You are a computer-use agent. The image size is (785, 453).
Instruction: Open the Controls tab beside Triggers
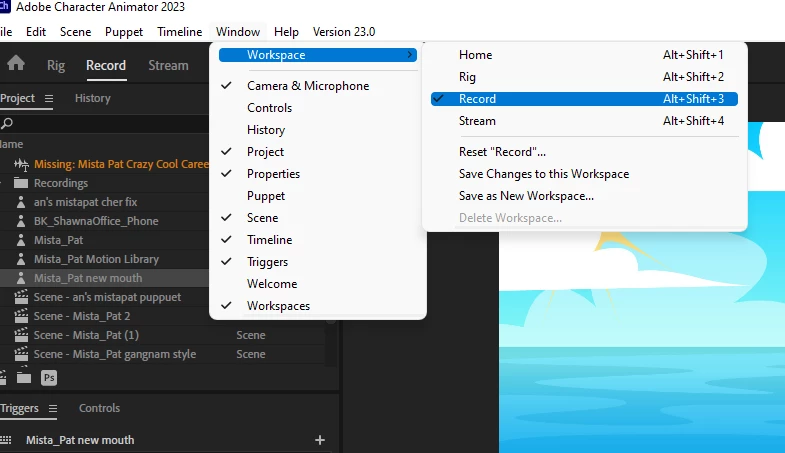point(99,408)
